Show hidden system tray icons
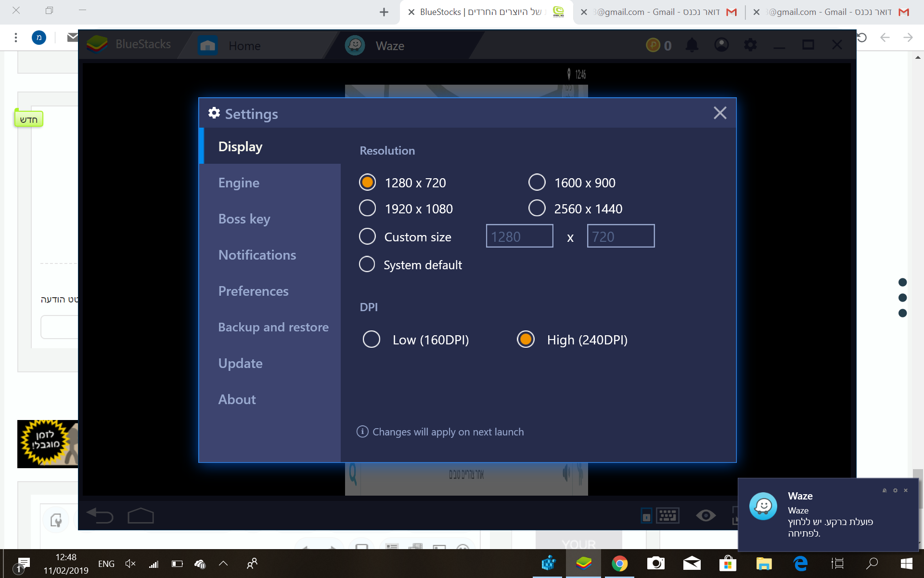The image size is (924, 578). 223,563
